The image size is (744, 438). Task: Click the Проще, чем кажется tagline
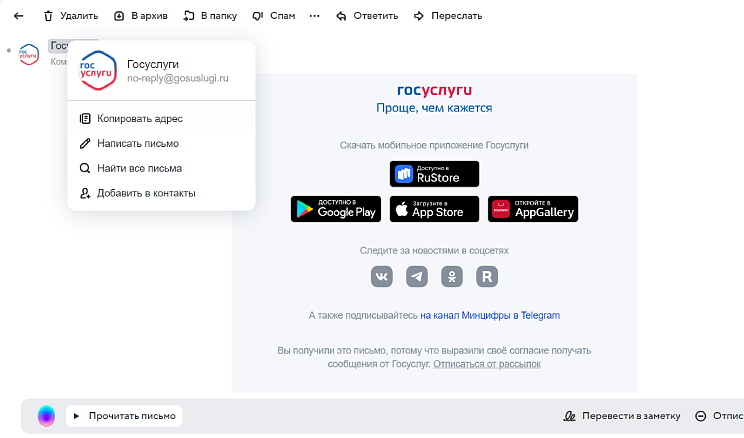point(434,108)
